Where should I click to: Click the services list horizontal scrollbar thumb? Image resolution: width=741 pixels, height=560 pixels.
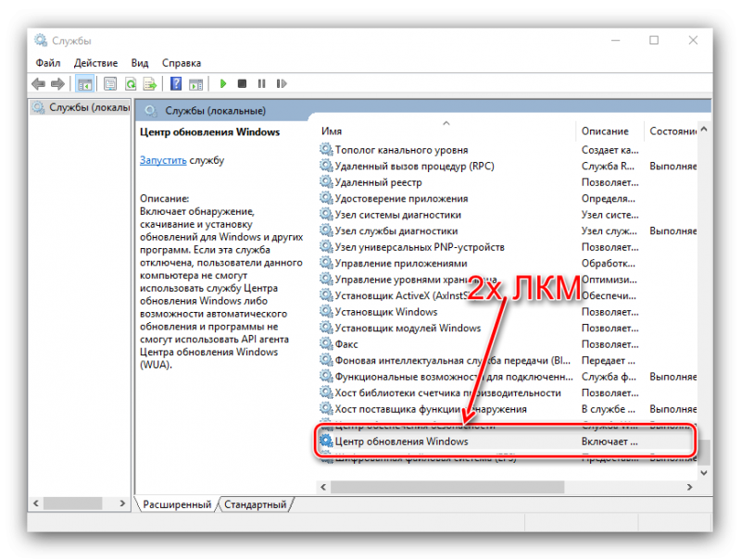pos(447,487)
